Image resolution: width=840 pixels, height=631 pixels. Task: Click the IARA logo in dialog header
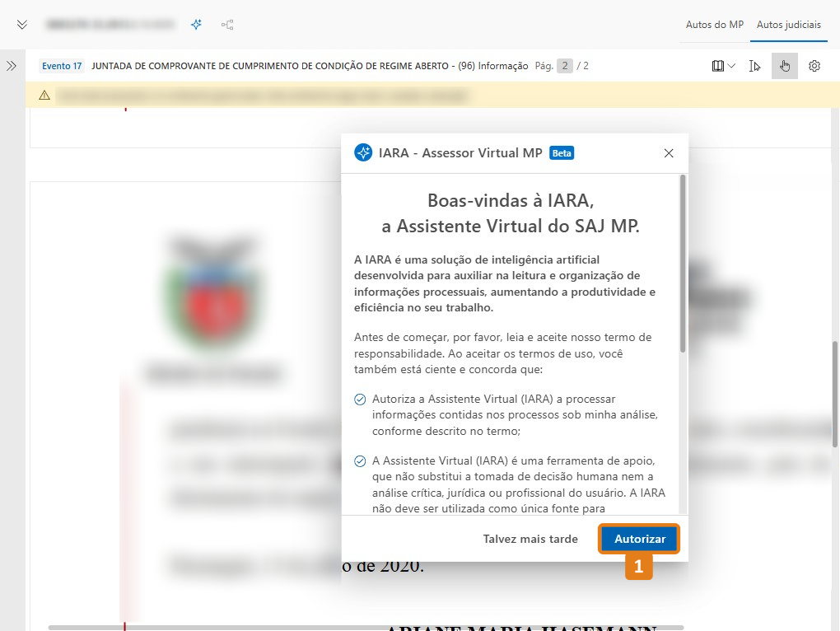362,153
